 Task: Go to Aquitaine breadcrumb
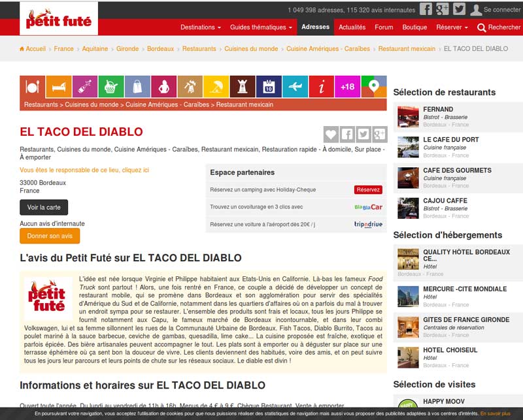pos(95,49)
